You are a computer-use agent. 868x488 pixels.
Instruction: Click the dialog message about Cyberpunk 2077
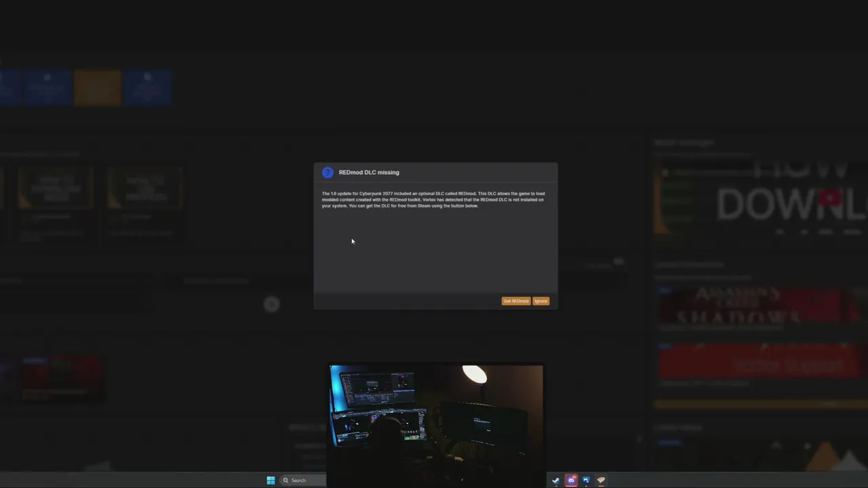(x=433, y=199)
